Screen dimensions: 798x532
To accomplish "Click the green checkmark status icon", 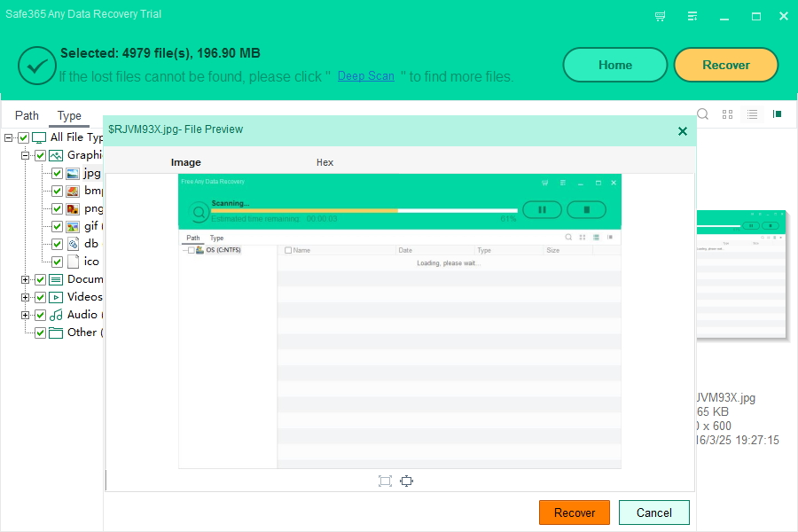I will pos(36,66).
